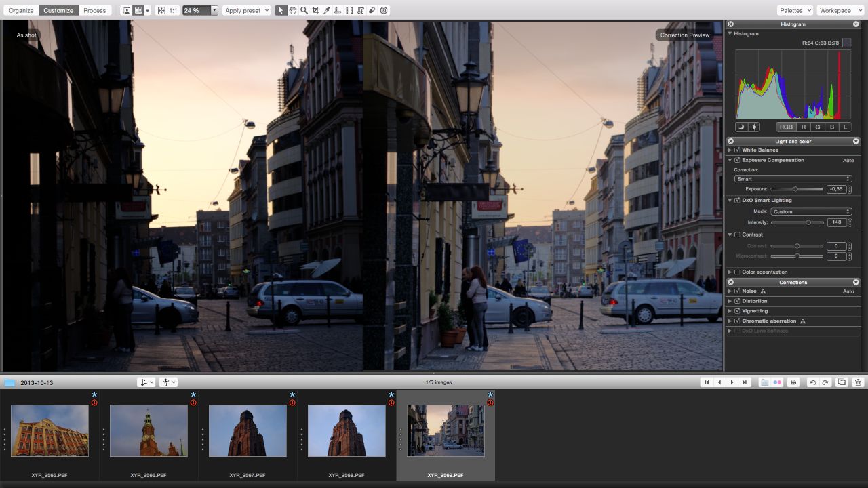Viewport: 868px width, 488px height.
Task: Choose the crop tool in toolbar
Action: [315, 10]
